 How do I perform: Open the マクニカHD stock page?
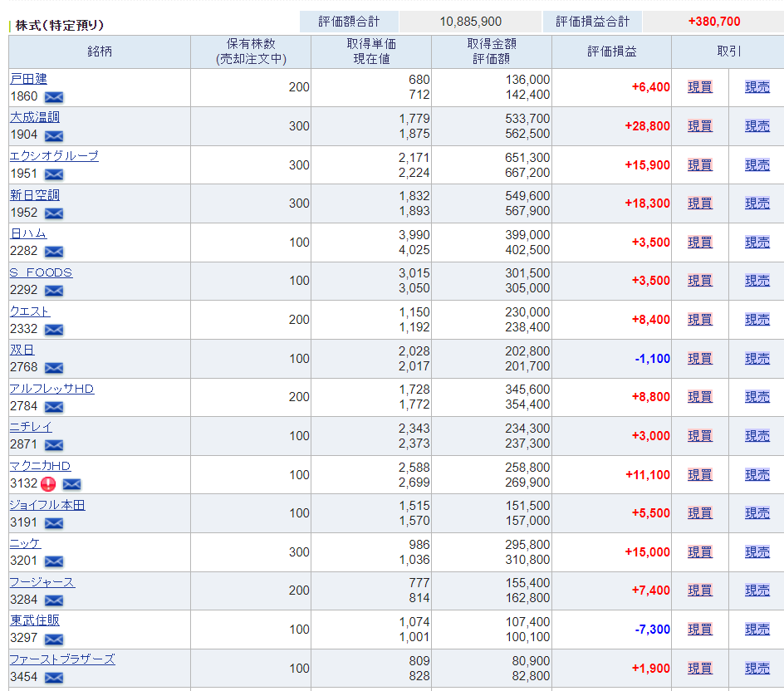click(41, 466)
